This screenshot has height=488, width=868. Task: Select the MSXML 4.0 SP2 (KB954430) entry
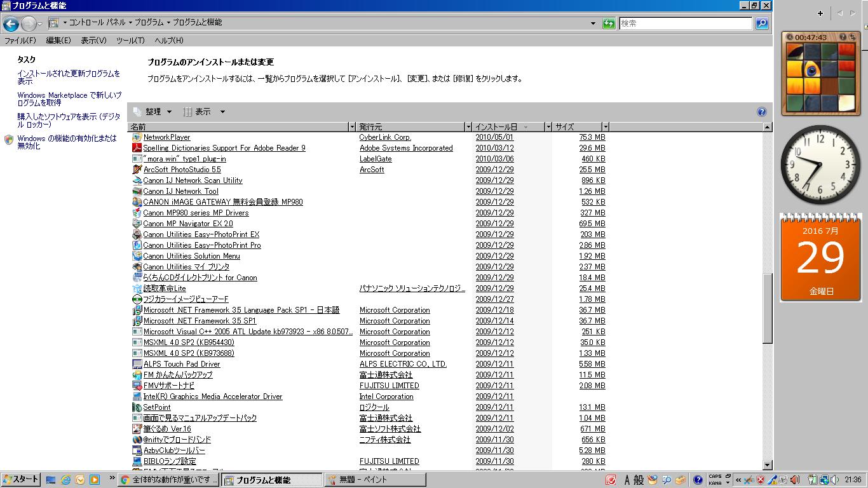coord(189,342)
